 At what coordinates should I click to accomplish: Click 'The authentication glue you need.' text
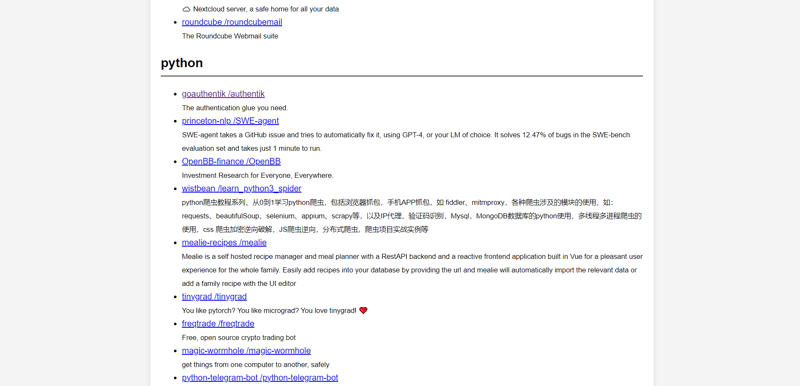point(235,108)
